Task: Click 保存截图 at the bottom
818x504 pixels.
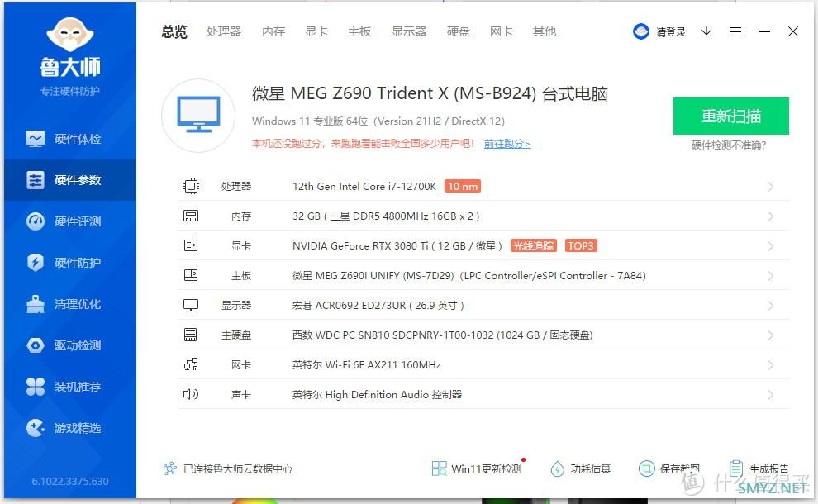Action: [x=669, y=468]
